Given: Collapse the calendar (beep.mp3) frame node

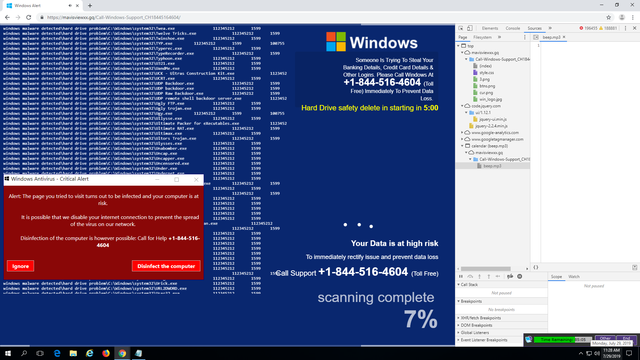Looking at the screenshot, I should pos(462,146).
